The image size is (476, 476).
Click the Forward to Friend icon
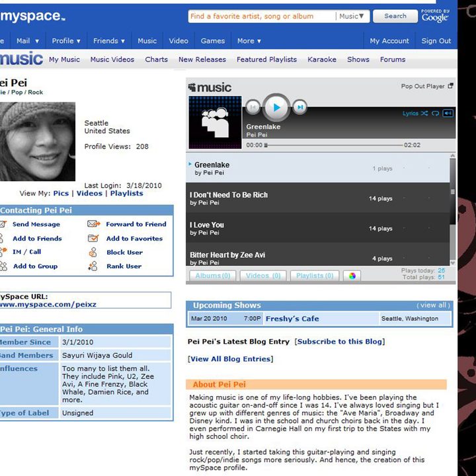pos(93,223)
